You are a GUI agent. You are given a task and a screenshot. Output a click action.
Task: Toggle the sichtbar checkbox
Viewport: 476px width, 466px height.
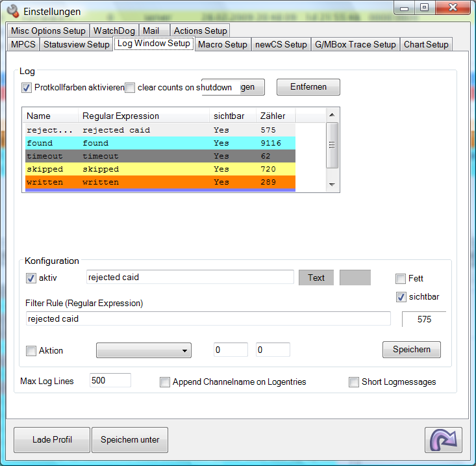[401, 297]
